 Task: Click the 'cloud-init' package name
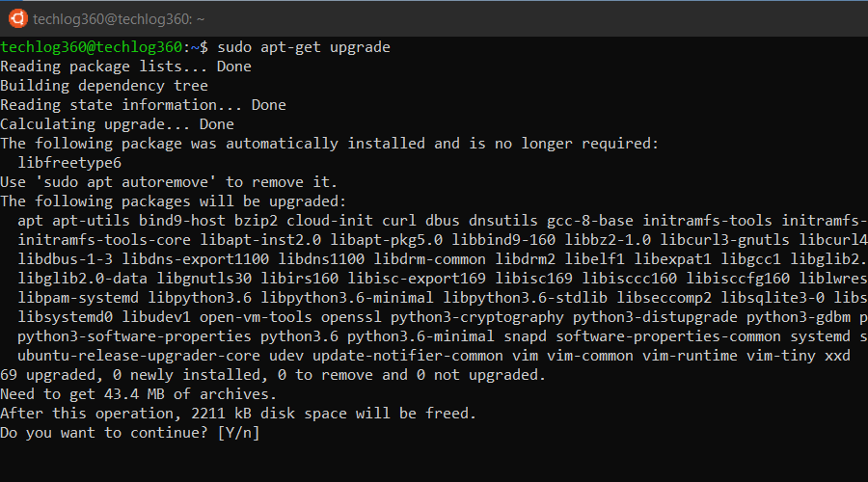(x=330, y=221)
